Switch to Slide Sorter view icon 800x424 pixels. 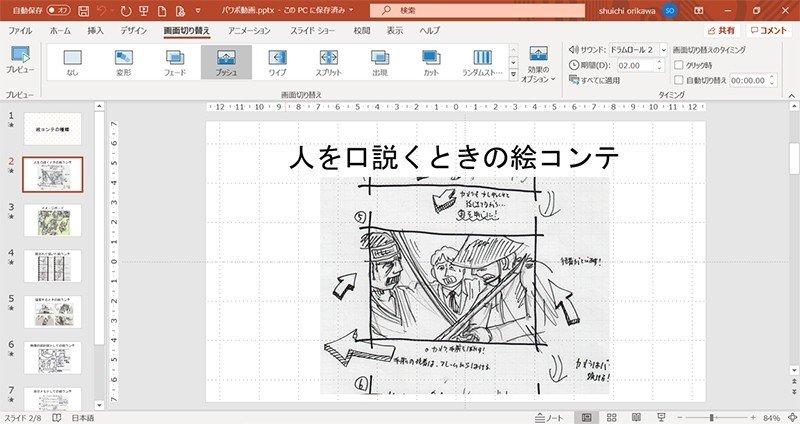click(x=611, y=418)
